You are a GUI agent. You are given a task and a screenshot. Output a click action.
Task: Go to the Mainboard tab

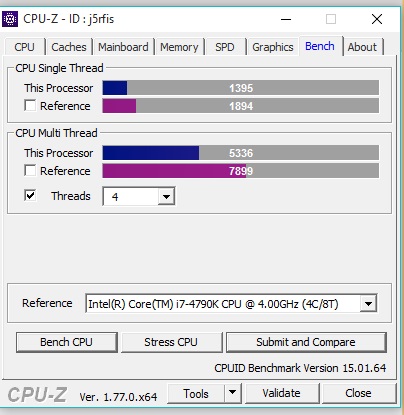point(123,47)
